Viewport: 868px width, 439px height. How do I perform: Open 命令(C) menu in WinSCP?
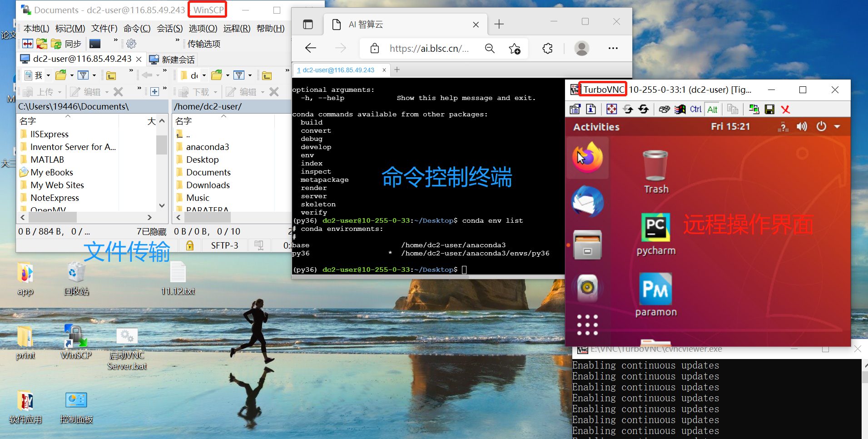pos(137,28)
